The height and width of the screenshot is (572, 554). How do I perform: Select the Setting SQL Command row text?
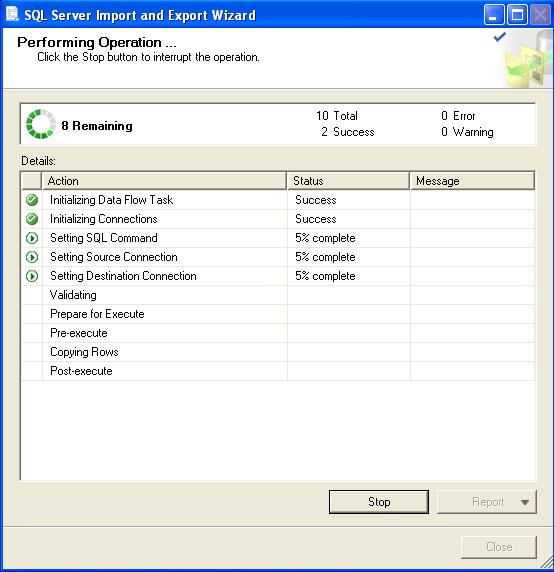pyautogui.click(x=104, y=238)
